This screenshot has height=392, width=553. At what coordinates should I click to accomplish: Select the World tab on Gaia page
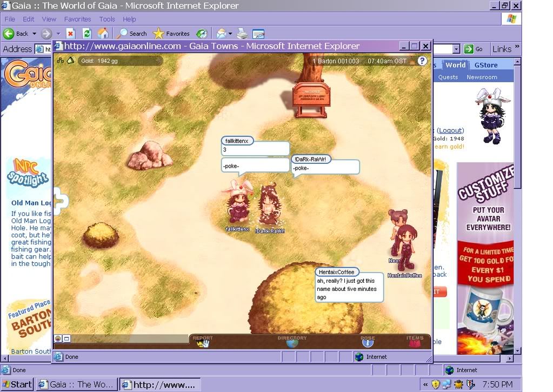455,65
